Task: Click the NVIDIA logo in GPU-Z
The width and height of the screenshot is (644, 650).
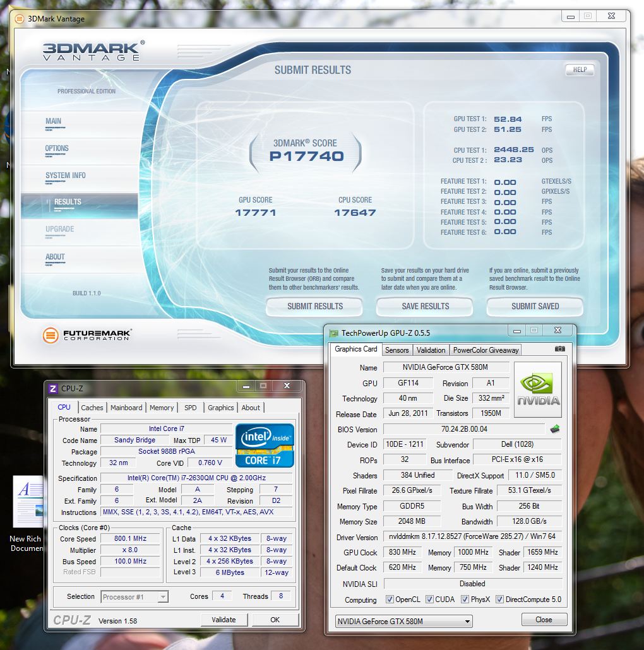Action: [x=538, y=389]
